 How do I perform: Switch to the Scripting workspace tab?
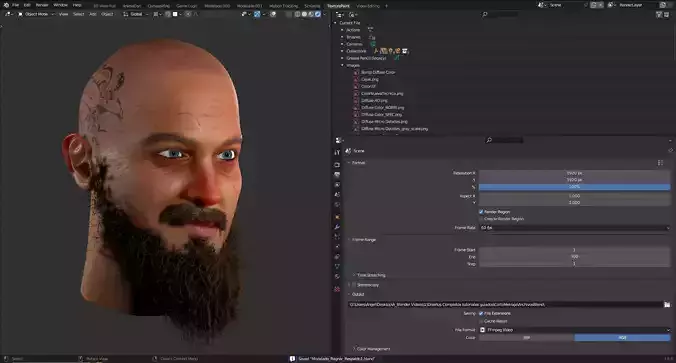pos(312,6)
